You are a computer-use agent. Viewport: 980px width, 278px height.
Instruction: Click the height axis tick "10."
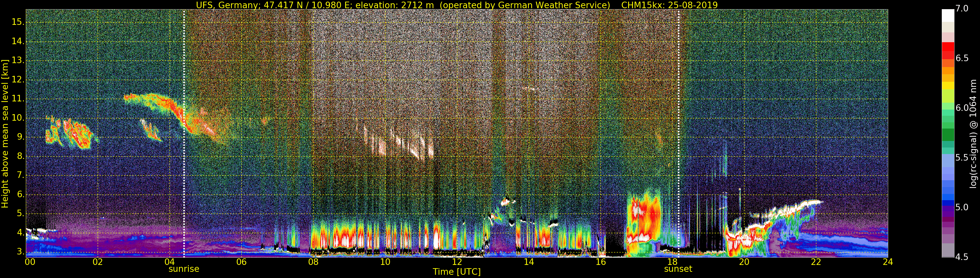(18, 118)
